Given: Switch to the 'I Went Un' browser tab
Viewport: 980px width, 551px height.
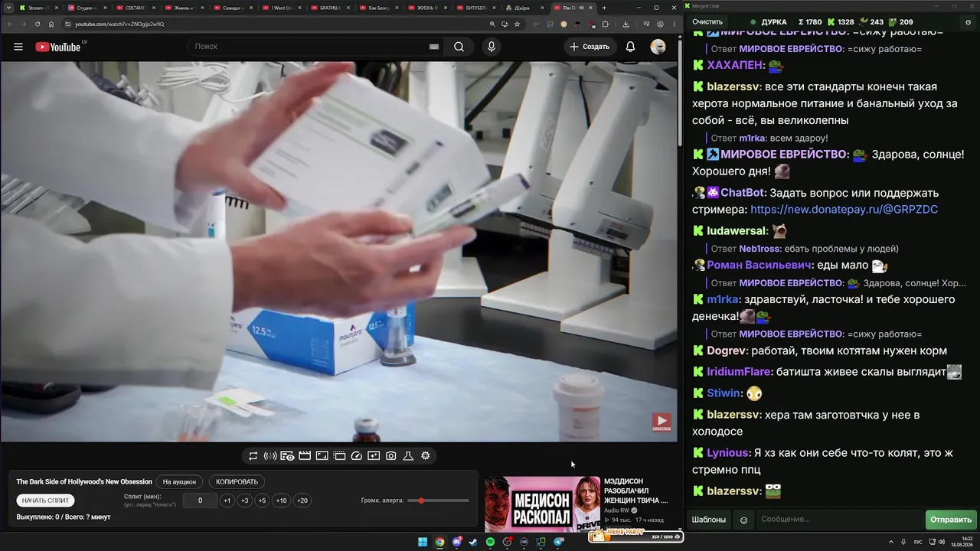Looking at the screenshot, I should (281, 8).
